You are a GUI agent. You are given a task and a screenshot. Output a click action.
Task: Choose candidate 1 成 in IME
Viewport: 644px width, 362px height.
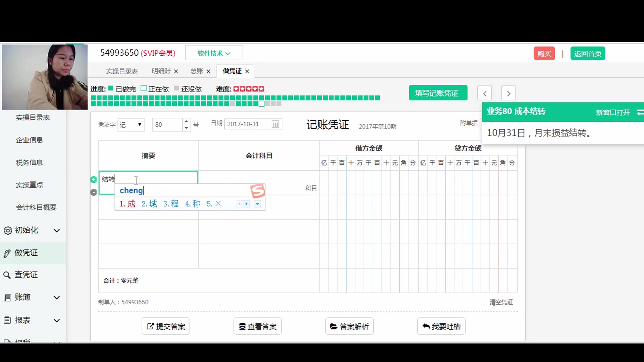(127, 204)
